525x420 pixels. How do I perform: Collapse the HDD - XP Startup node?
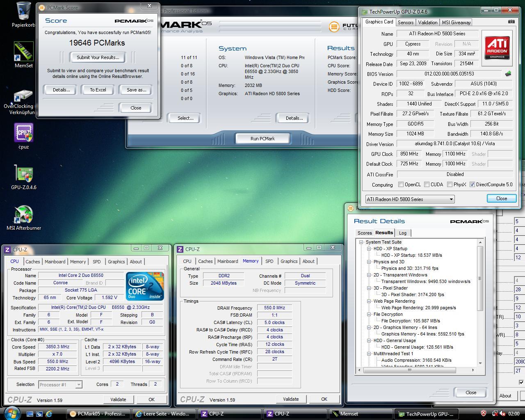(x=369, y=249)
